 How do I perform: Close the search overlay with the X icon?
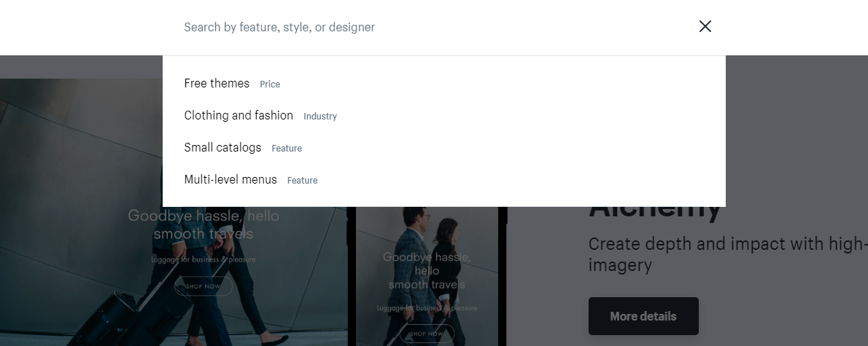click(x=705, y=27)
